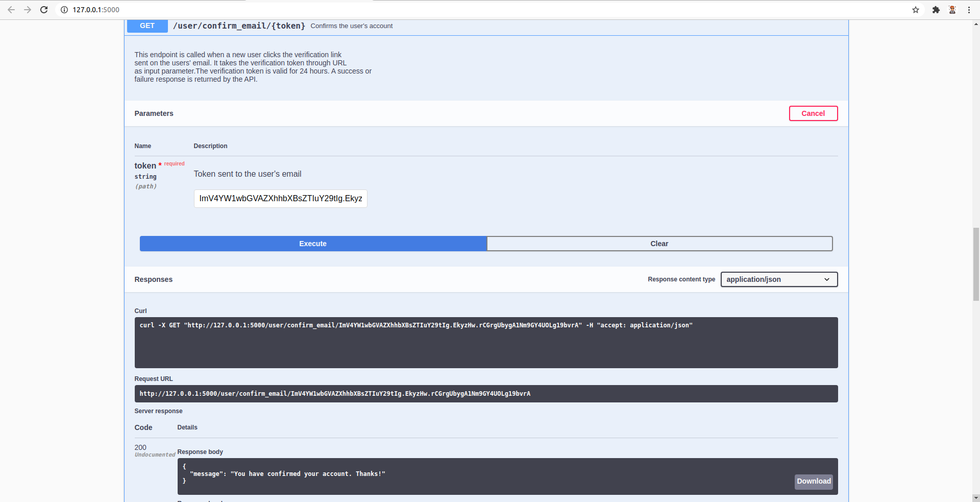Click the blue GET method badge

point(147,26)
